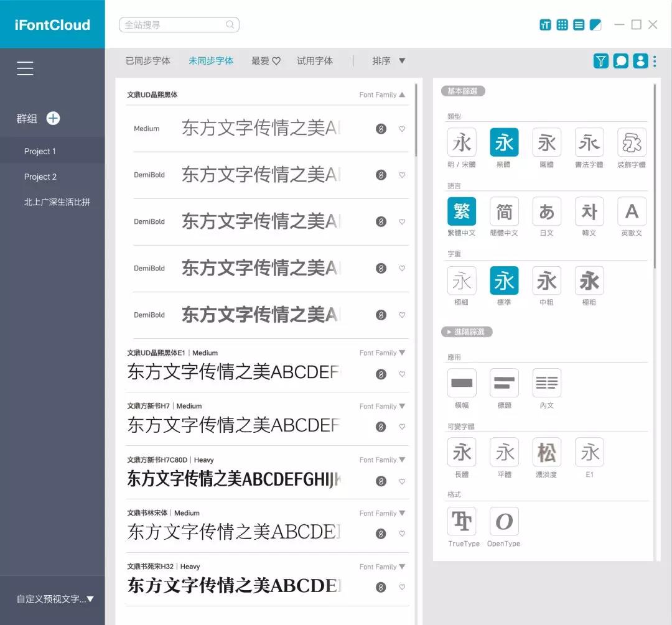
Task: Click the 進階篩選 advanced filter button
Action: coord(467,332)
